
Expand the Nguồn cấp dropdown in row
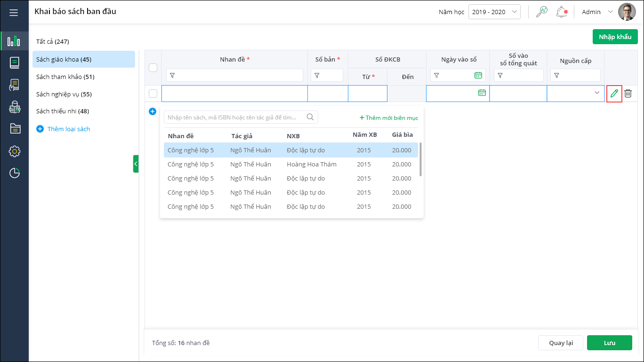(x=597, y=93)
